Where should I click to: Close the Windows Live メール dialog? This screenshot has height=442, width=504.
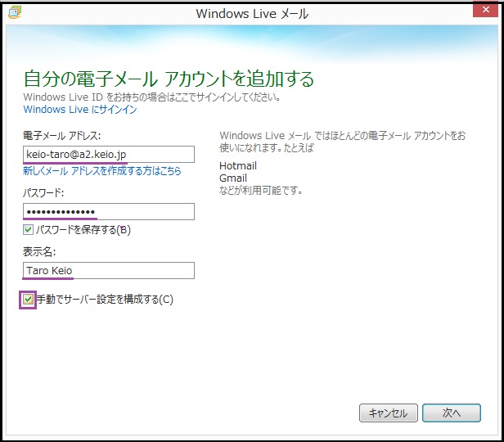(x=482, y=11)
